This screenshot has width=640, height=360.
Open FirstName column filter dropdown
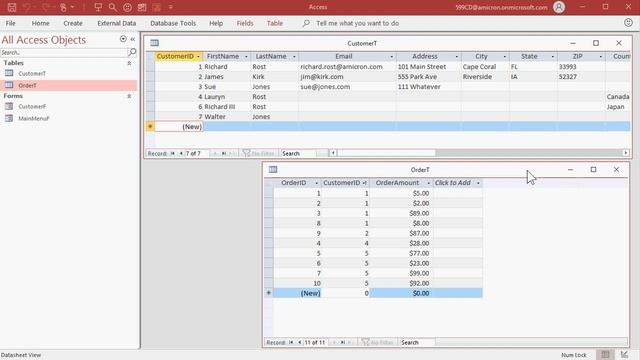[246, 56]
